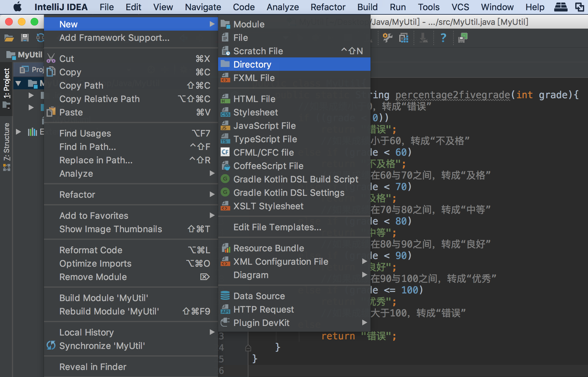
Task: Open the Window menu in menu bar
Action: pyautogui.click(x=497, y=7)
